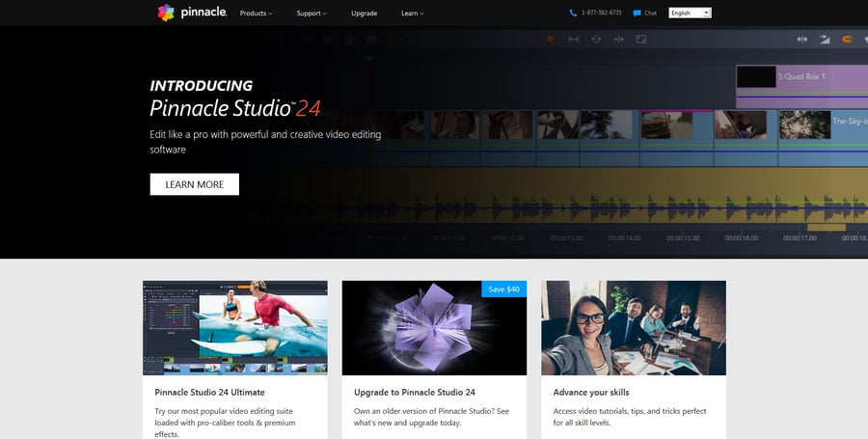Viewport: 868px width, 439px height.
Task: Click the phone icon beside 1-877-582-6735
Action: click(573, 13)
